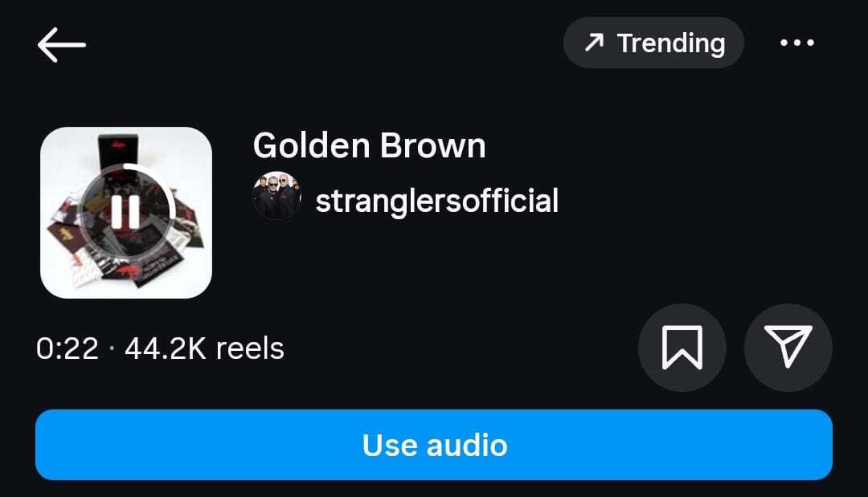Tap the 0:22 audio duration label

coord(67,348)
